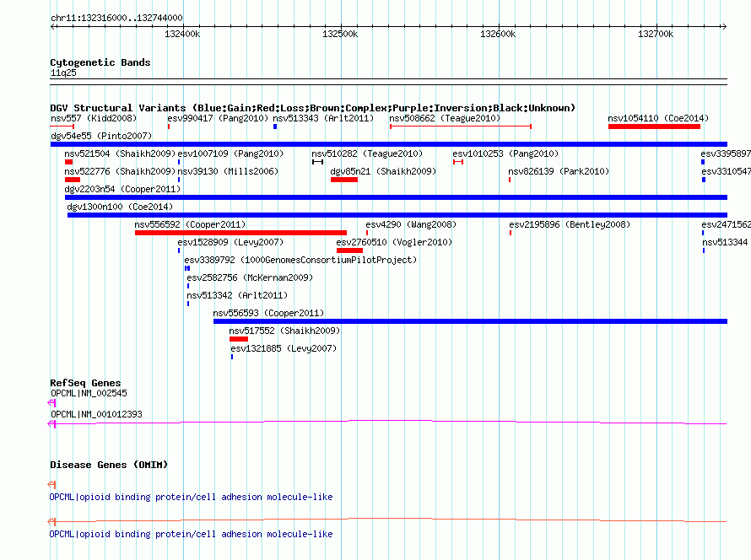Open variant nsv513342 (Arlt2011)
The width and height of the screenshot is (751, 560).
pos(237,295)
